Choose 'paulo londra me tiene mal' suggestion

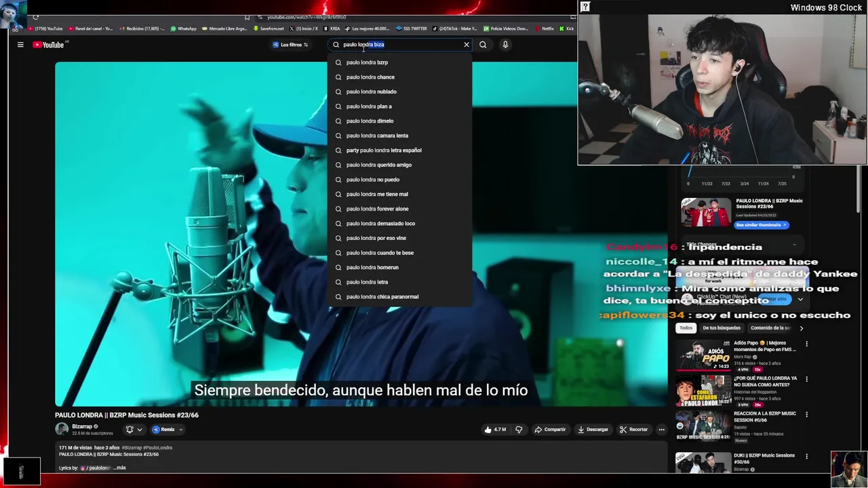point(400,194)
